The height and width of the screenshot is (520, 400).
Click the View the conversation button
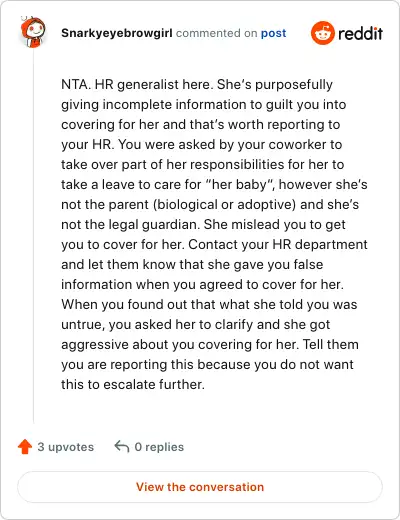tap(200, 487)
